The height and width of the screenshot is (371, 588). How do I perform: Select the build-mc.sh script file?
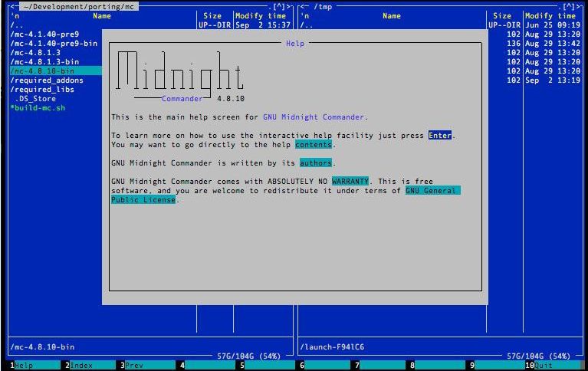(x=38, y=107)
